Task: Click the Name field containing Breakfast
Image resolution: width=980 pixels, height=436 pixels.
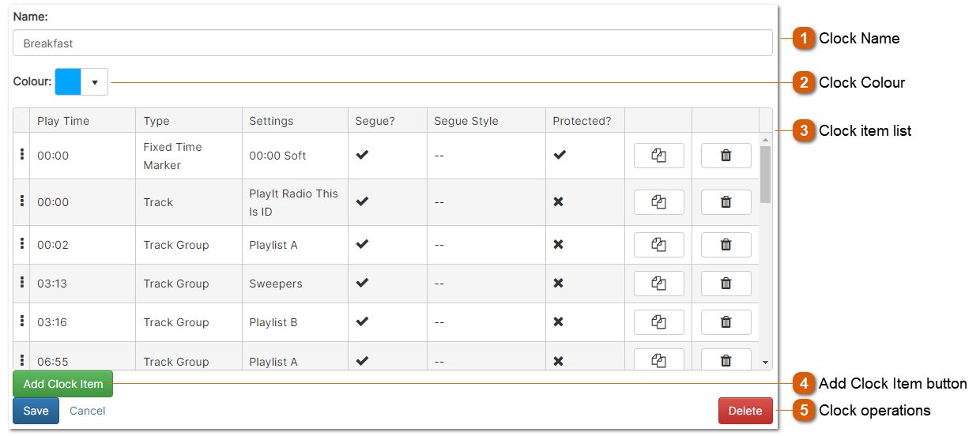Action: [x=392, y=43]
